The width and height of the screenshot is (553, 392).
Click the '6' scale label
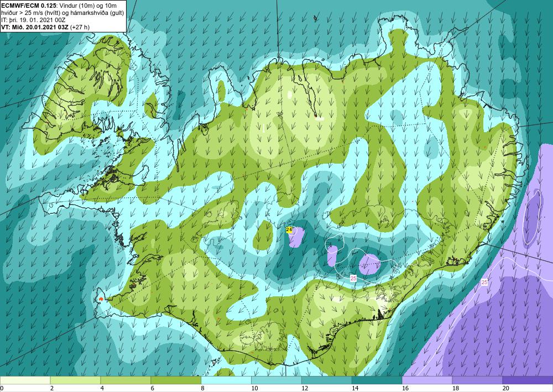[153, 389]
